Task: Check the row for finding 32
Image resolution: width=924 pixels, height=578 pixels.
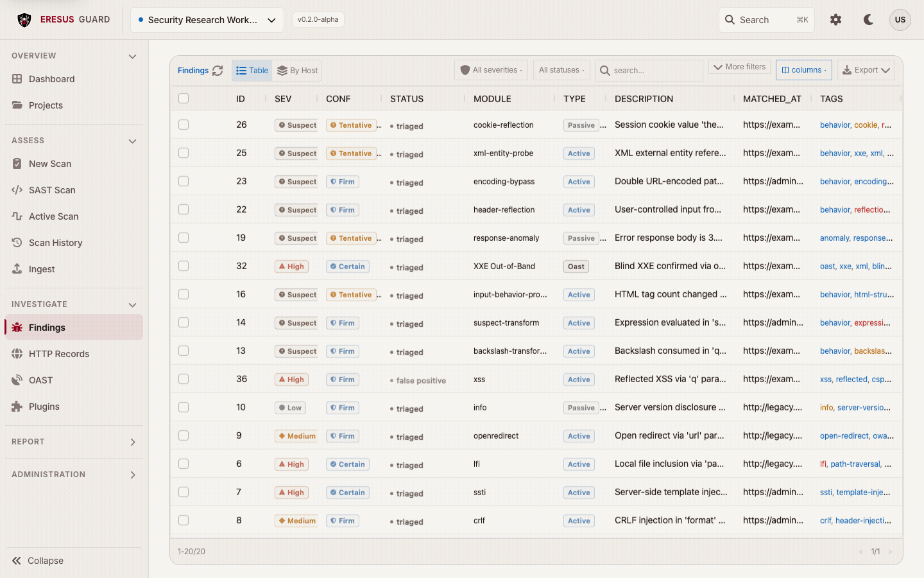Action: click(184, 266)
